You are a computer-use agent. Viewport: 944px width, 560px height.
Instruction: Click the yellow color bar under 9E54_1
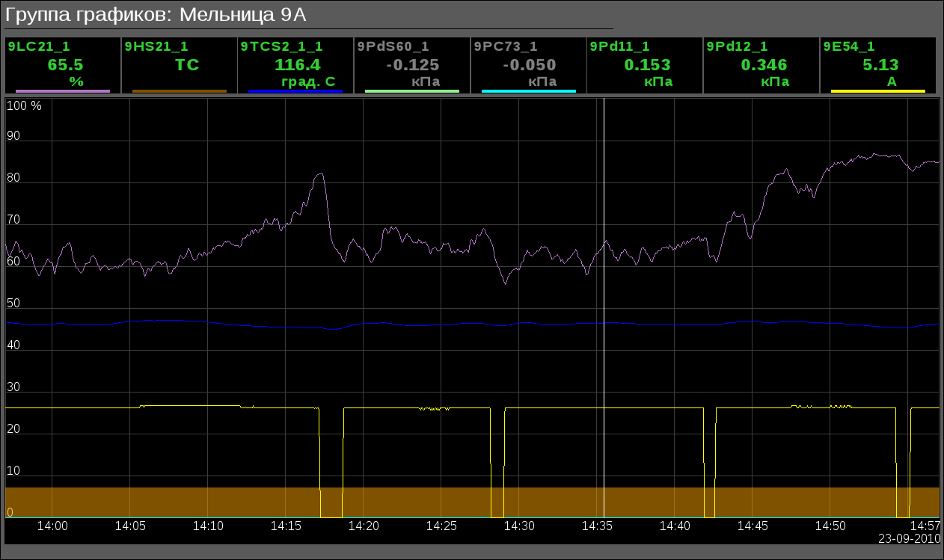coord(878,91)
